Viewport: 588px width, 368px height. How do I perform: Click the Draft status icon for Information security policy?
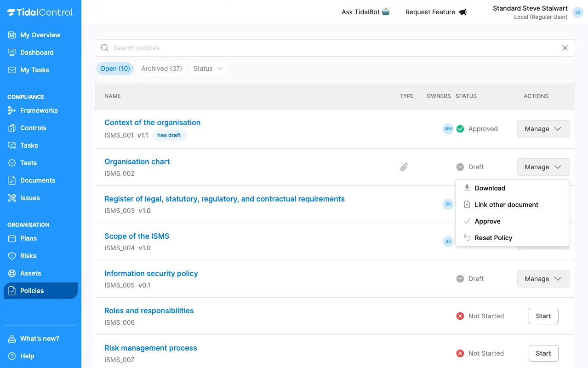click(x=460, y=279)
